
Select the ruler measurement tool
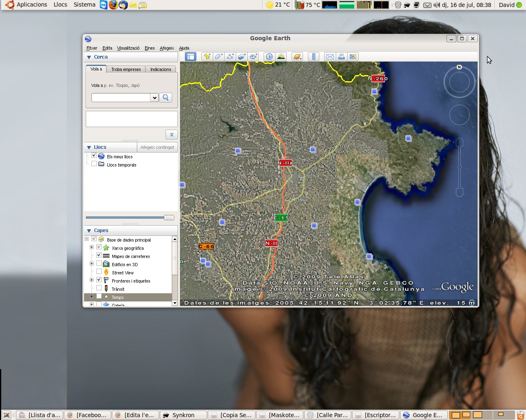(x=314, y=57)
